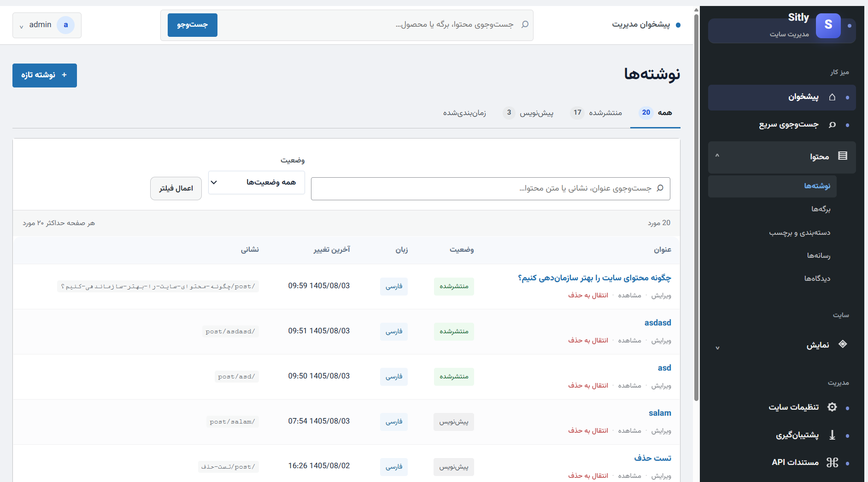The height and width of the screenshot is (482, 868).
Task: Switch to the زمان‌بندی‌شده tab
Action: click(x=464, y=113)
